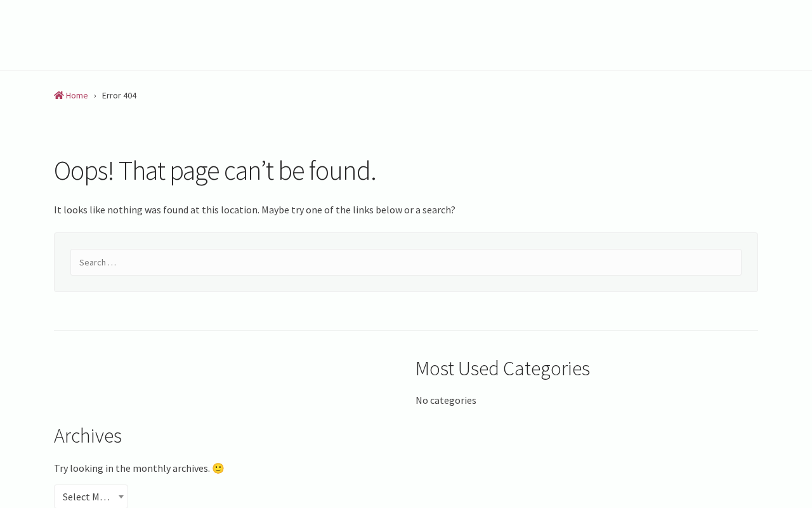The width and height of the screenshot is (812, 508).
Task: Click the Error 404 breadcrumb text
Action: pos(119,95)
